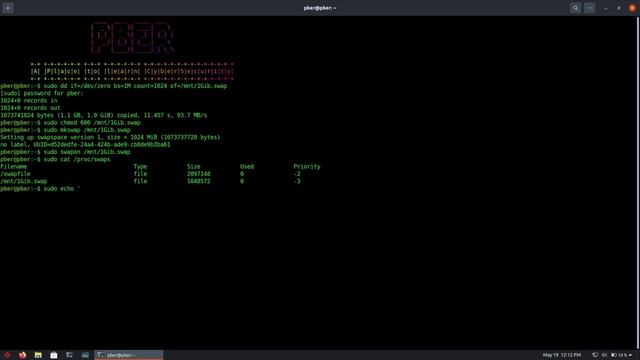640x360 pixels.
Task: Click the '1073741824 bytes' copied line
Action: [104, 116]
